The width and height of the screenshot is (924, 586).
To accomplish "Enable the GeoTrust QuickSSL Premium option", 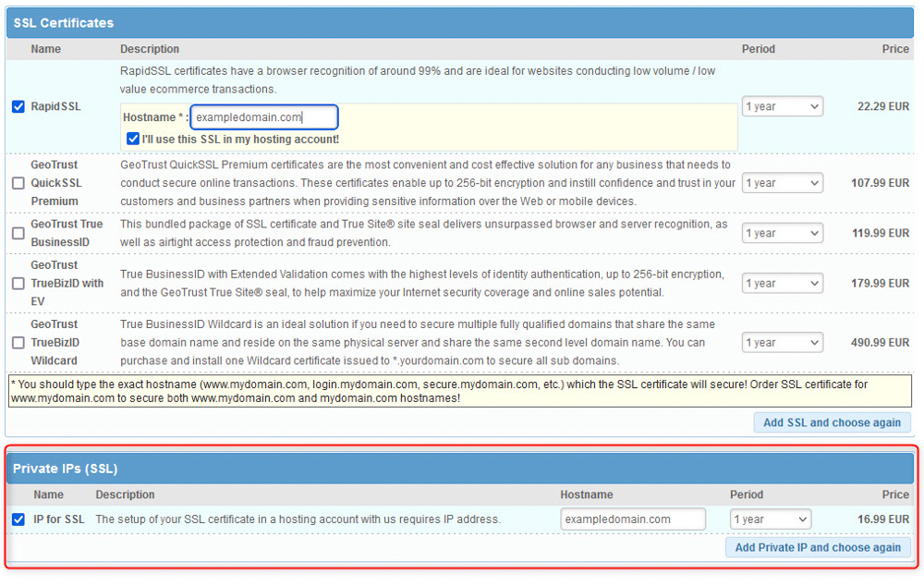I will [18, 182].
